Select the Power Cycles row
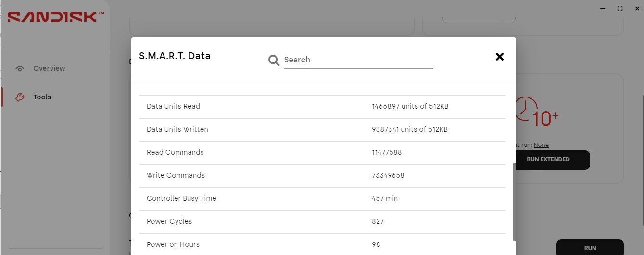 (322, 222)
